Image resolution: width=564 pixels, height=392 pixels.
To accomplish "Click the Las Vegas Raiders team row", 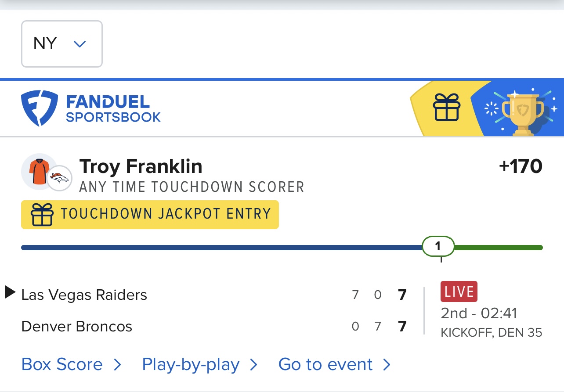I will 84,295.
